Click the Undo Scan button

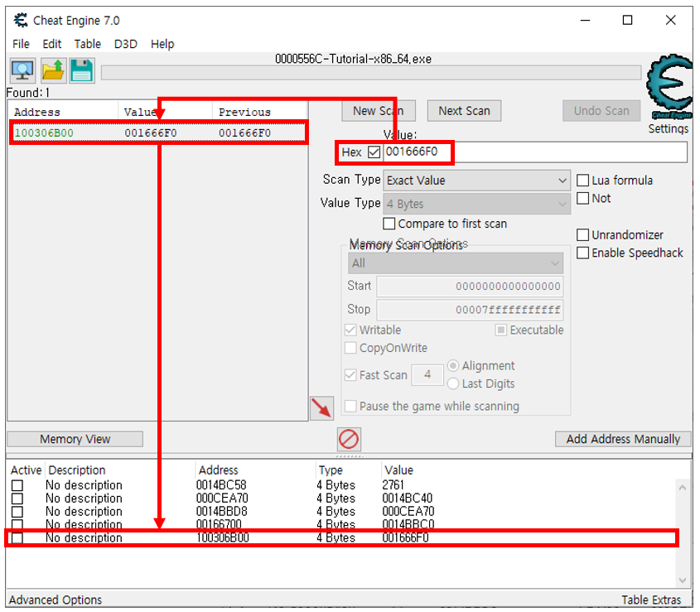point(601,111)
